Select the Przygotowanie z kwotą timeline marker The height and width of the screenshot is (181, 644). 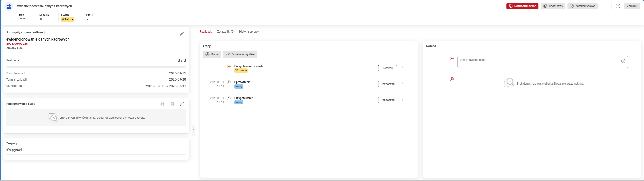coord(229,66)
